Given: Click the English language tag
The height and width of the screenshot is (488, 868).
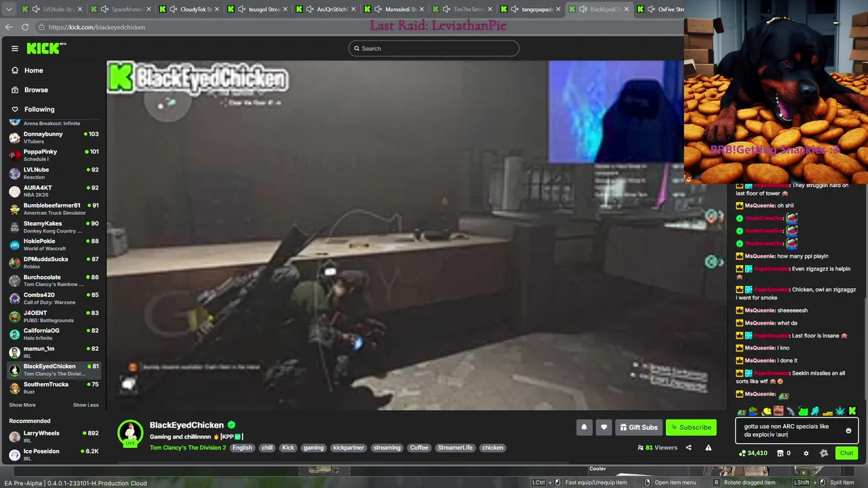Looking at the screenshot, I should [x=242, y=448].
